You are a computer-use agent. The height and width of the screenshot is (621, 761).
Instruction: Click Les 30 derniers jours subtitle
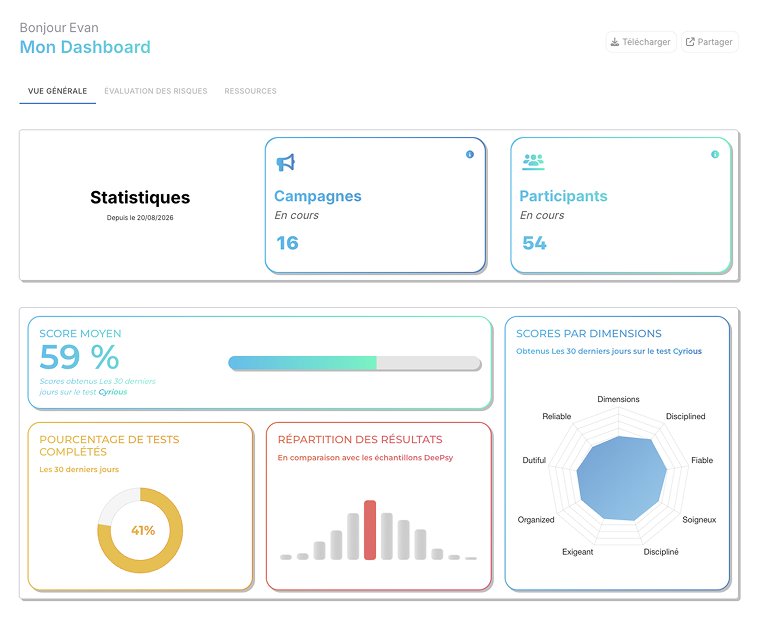(79, 469)
